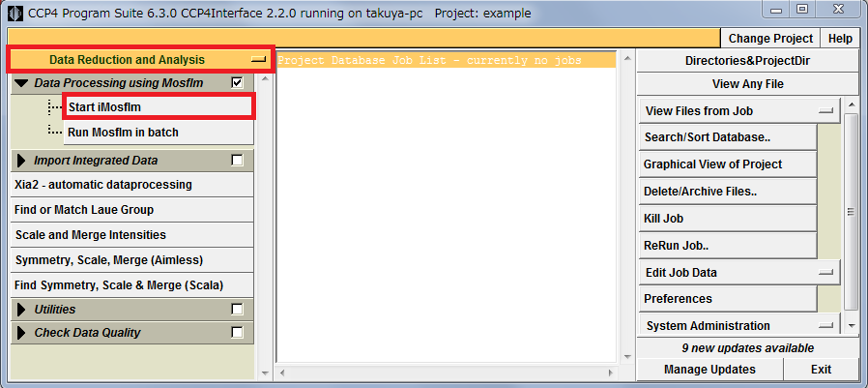Click the right panel scrollbar down arrow
Image resolution: width=868 pixels, height=388 pixels.
(852, 327)
